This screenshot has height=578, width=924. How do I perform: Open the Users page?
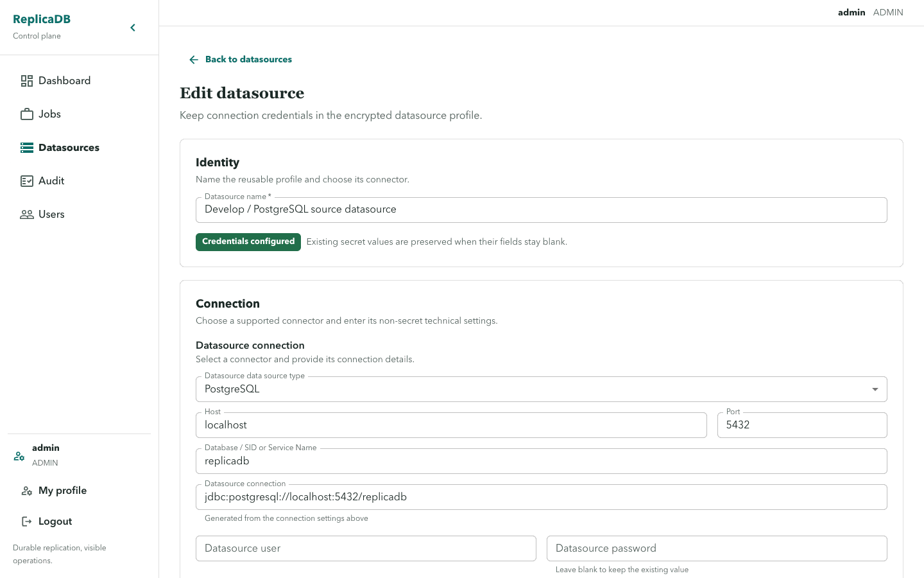pos(80,215)
